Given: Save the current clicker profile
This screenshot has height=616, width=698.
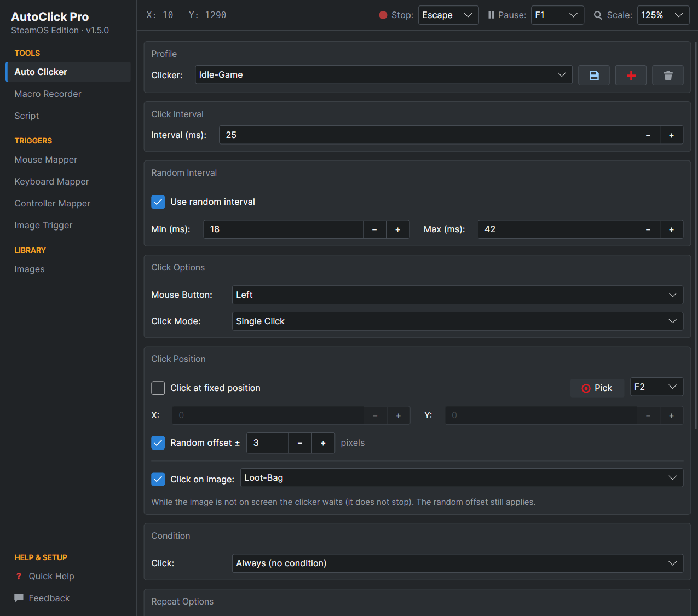Looking at the screenshot, I should tap(594, 76).
